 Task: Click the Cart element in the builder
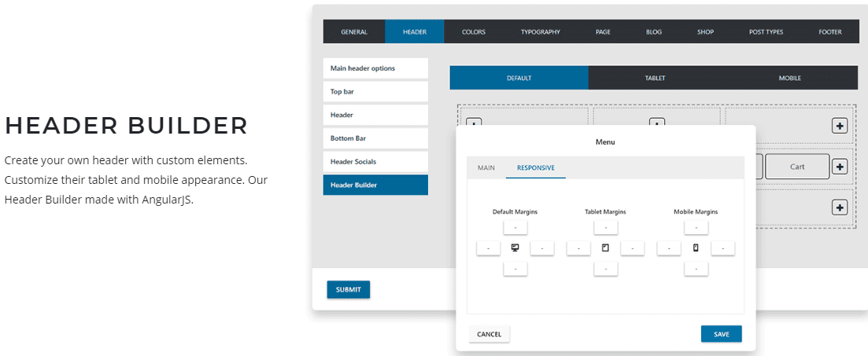(x=797, y=167)
